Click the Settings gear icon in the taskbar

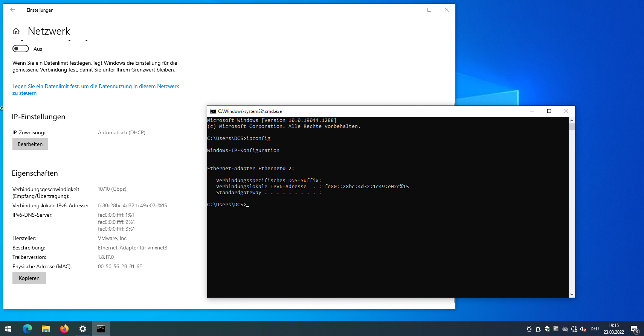click(x=83, y=328)
